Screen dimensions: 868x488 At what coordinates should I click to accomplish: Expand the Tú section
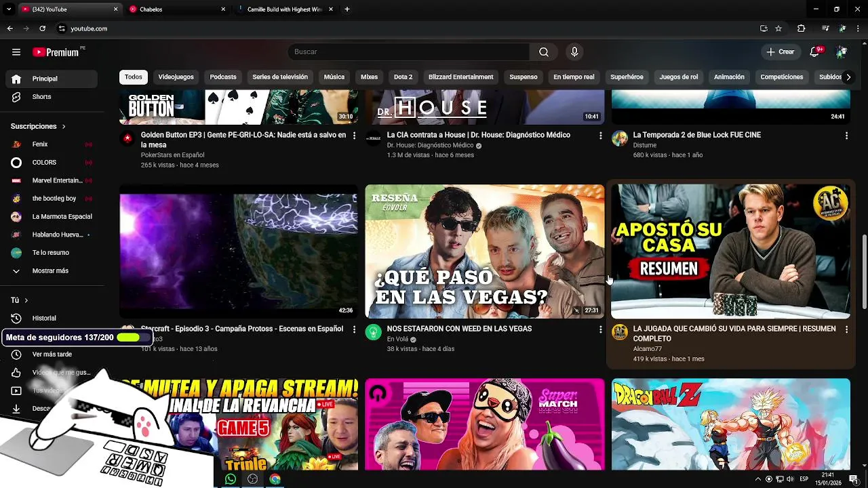tap(20, 300)
